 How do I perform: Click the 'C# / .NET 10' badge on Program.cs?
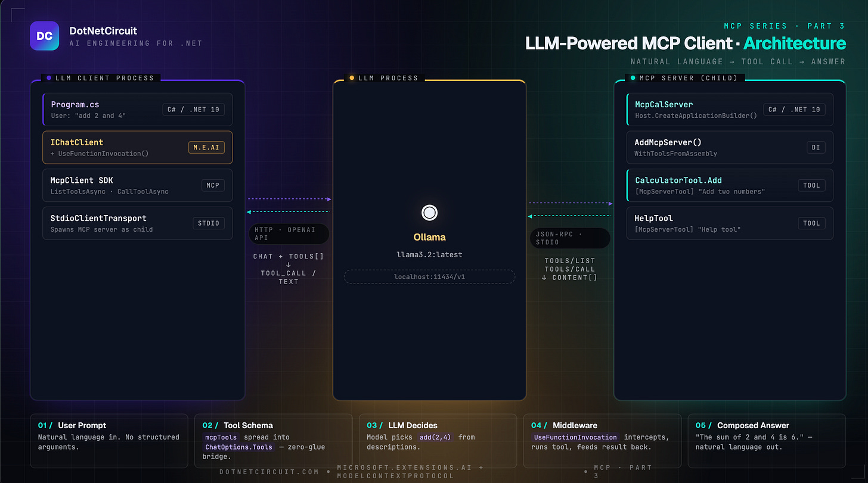click(x=194, y=109)
